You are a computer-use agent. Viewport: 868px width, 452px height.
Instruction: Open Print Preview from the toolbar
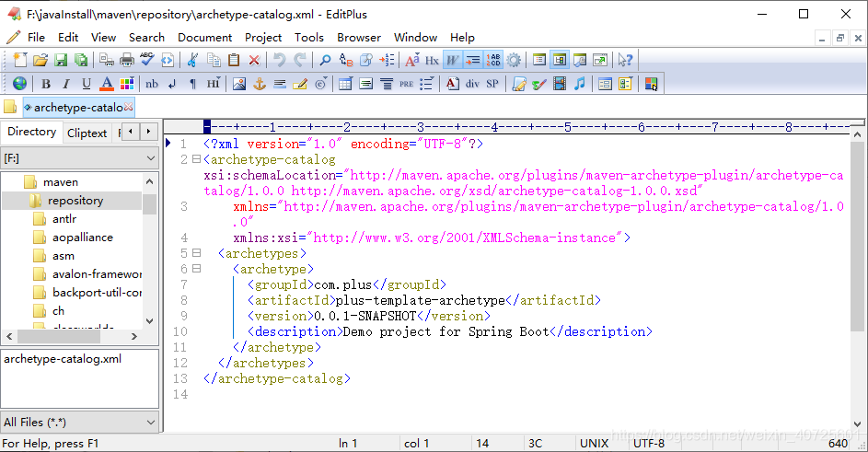coord(106,60)
